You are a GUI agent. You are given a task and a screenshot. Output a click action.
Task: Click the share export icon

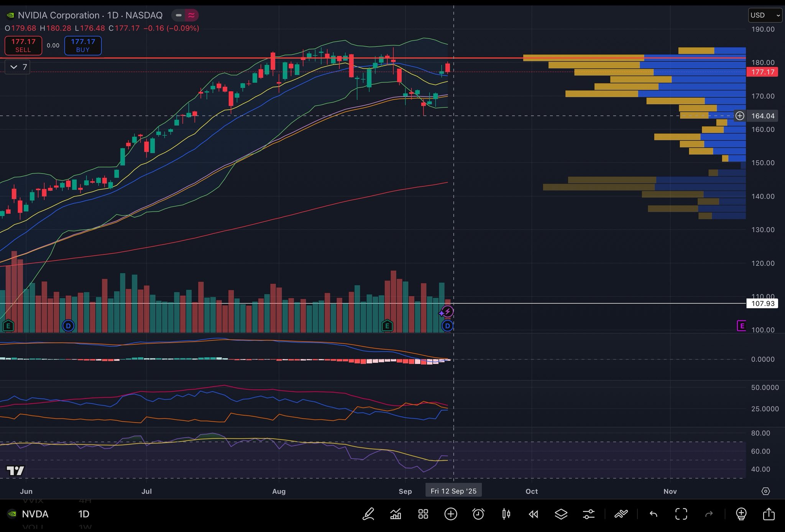click(769, 514)
